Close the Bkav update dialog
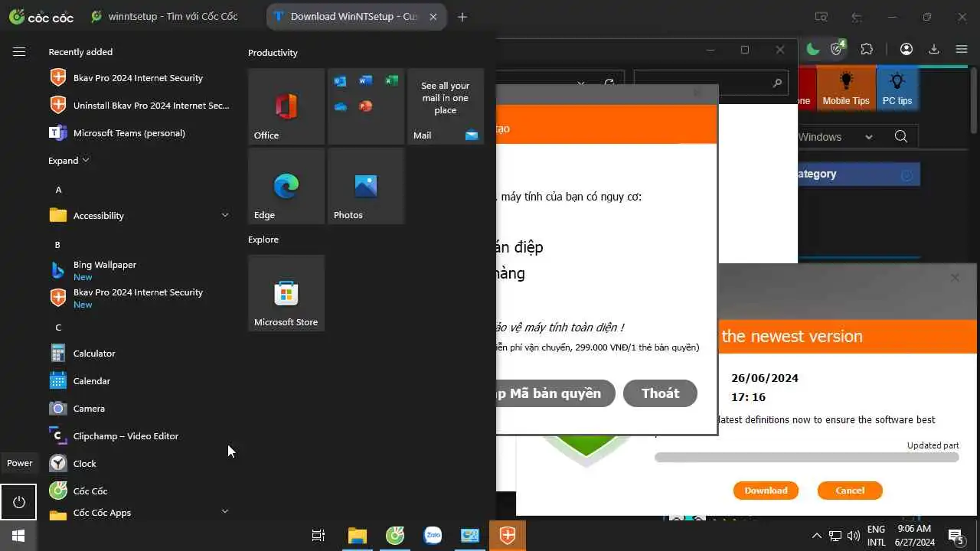This screenshot has width=980, height=551. pyautogui.click(x=955, y=278)
